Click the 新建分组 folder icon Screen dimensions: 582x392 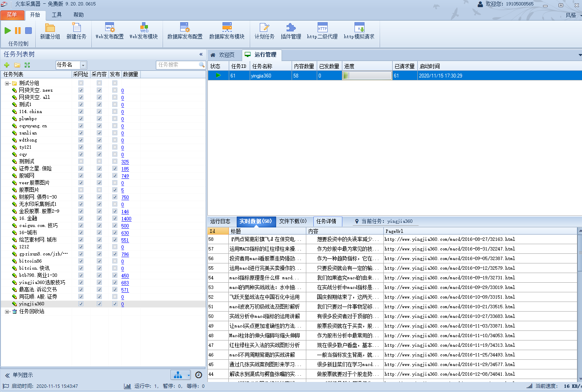[50, 28]
